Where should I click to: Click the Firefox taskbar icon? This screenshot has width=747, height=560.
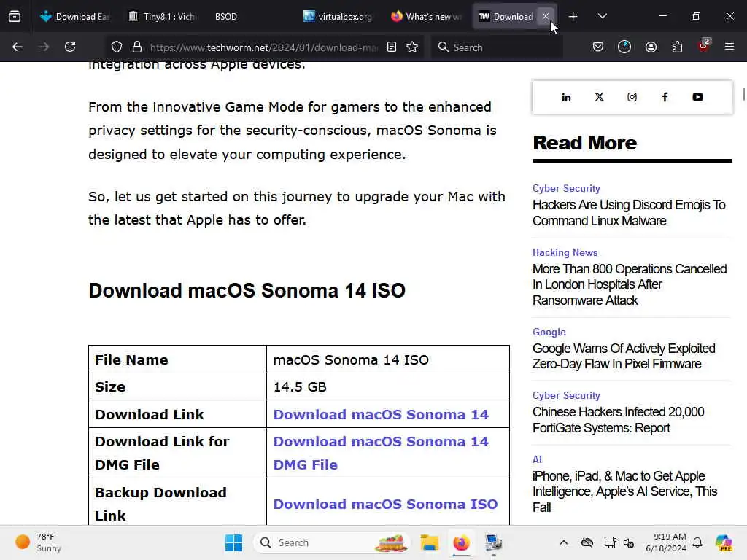[461, 542]
